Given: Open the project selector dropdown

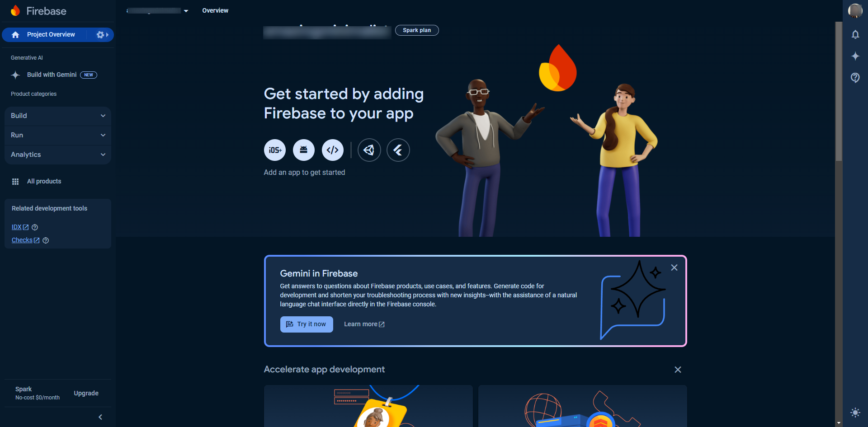Looking at the screenshot, I should tap(157, 10).
